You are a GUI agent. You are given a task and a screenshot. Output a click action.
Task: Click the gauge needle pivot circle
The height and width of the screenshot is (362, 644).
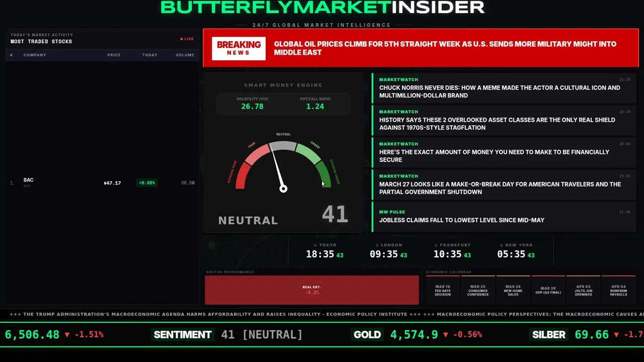tap(283, 189)
